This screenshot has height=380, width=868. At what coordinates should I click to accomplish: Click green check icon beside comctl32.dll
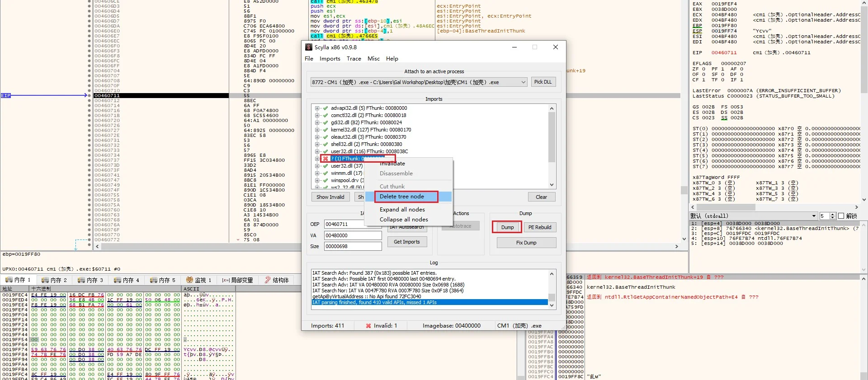(325, 115)
